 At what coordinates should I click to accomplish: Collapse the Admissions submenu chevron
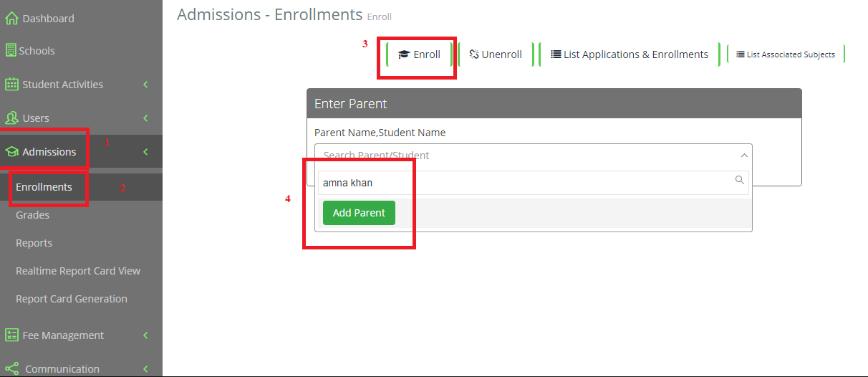click(145, 152)
